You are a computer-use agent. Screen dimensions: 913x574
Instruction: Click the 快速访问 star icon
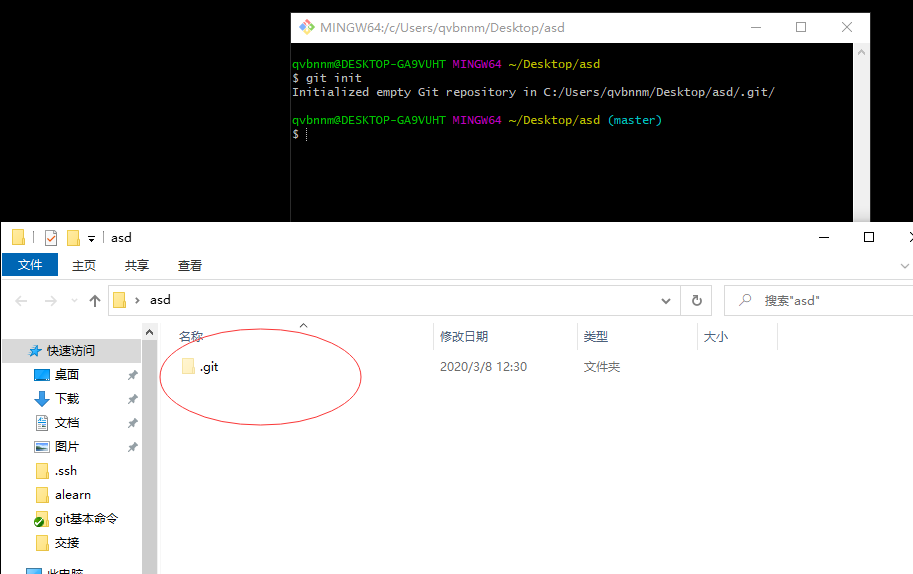pos(36,350)
